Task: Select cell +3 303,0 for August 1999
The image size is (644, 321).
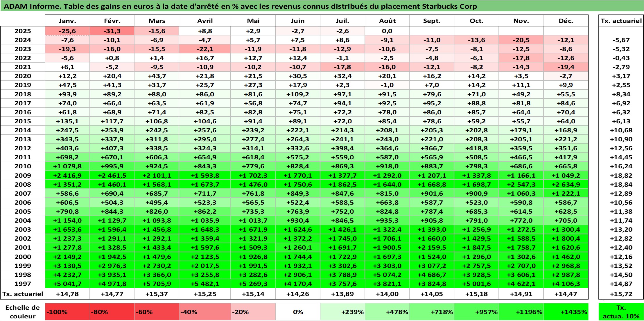Action: click(x=387, y=266)
